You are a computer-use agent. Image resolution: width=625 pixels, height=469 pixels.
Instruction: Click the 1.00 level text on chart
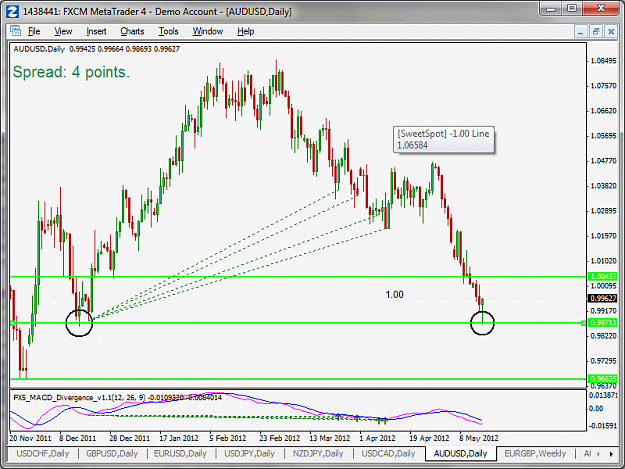[395, 295]
